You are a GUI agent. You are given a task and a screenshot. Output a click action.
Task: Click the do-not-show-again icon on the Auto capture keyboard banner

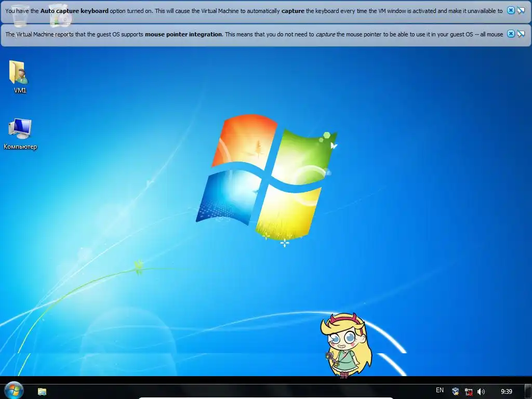(521, 10)
